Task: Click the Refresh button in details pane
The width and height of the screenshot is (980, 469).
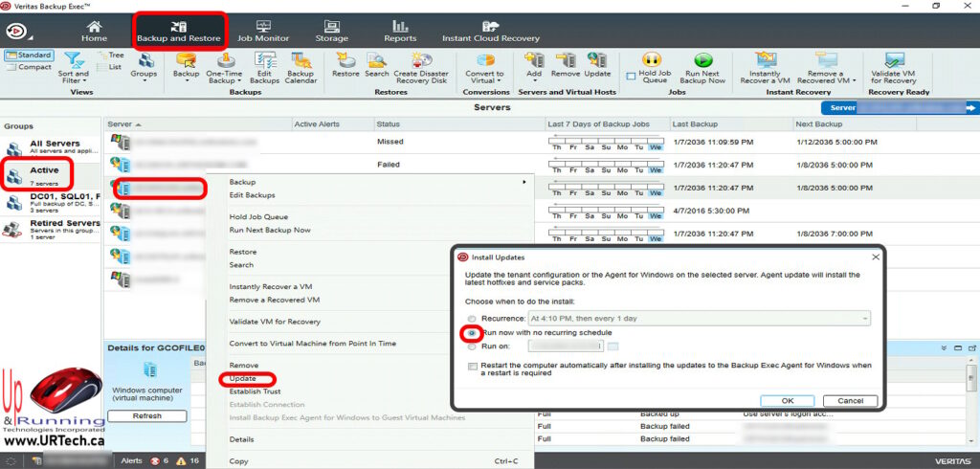Action: [146, 416]
